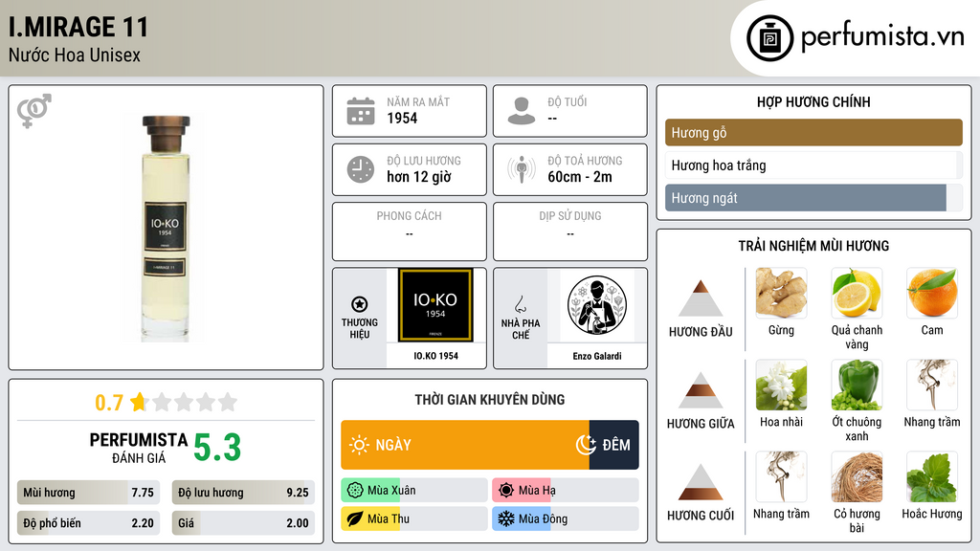Viewport: 980px width, 551px height.
Task: Select the Cam orange note image
Action: pos(932,293)
